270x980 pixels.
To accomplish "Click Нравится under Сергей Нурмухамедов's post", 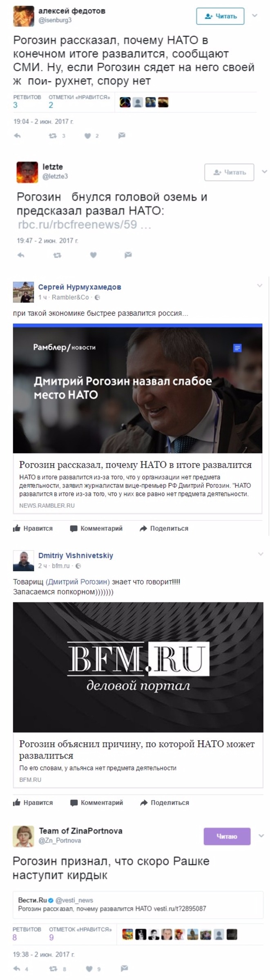I will [33, 528].
